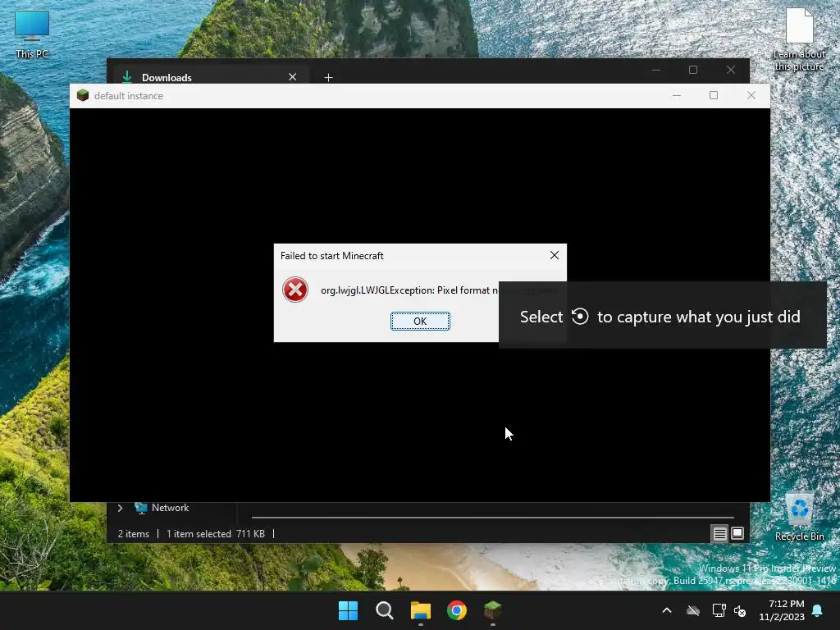Launch Google Chrome from the taskbar

click(457, 610)
